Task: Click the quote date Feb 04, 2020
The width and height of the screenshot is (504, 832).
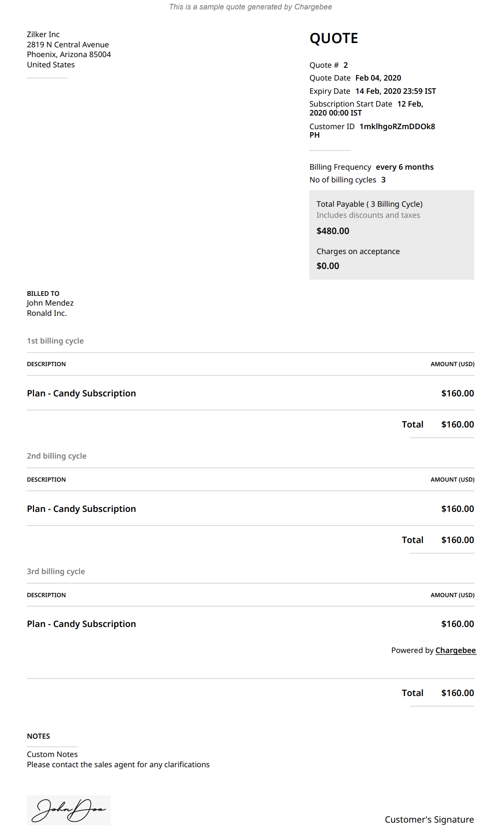Action: (x=378, y=78)
